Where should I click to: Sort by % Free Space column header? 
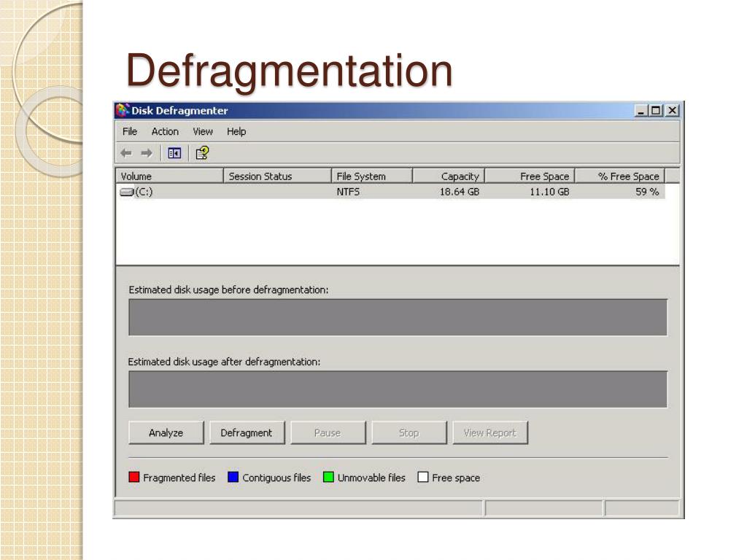pyautogui.click(x=620, y=176)
